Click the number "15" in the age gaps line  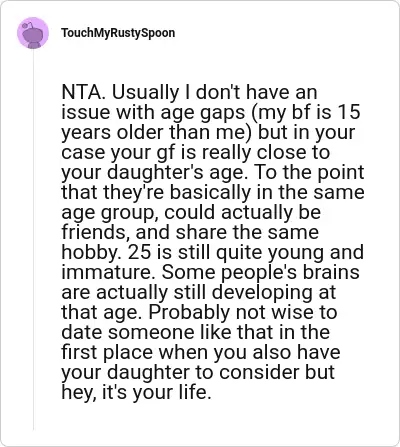pyautogui.click(x=349, y=112)
